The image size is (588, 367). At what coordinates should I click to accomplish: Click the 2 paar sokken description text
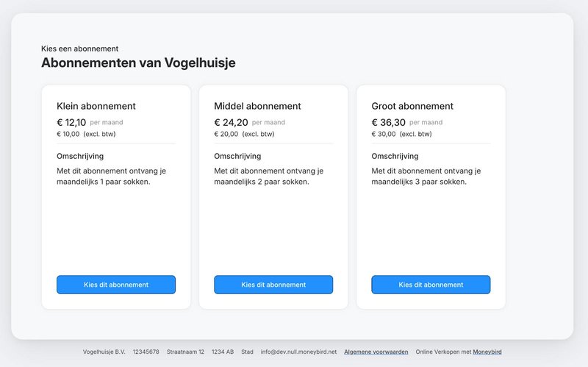pos(268,177)
